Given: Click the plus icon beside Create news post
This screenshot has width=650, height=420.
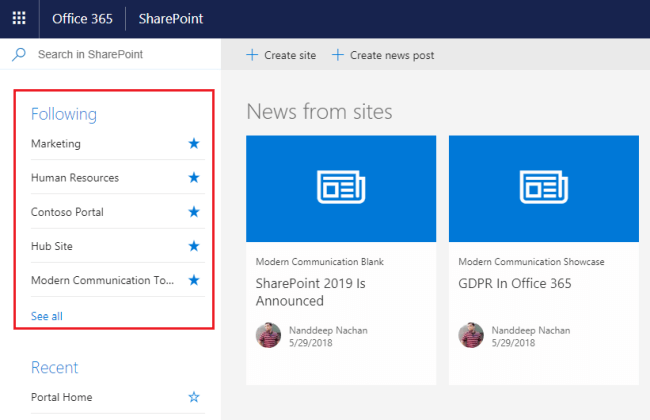Looking at the screenshot, I should (338, 55).
